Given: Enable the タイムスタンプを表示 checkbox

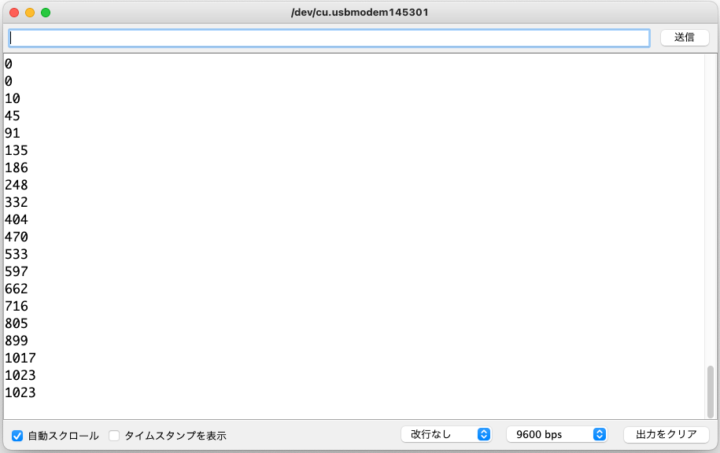Looking at the screenshot, I should coord(114,436).
